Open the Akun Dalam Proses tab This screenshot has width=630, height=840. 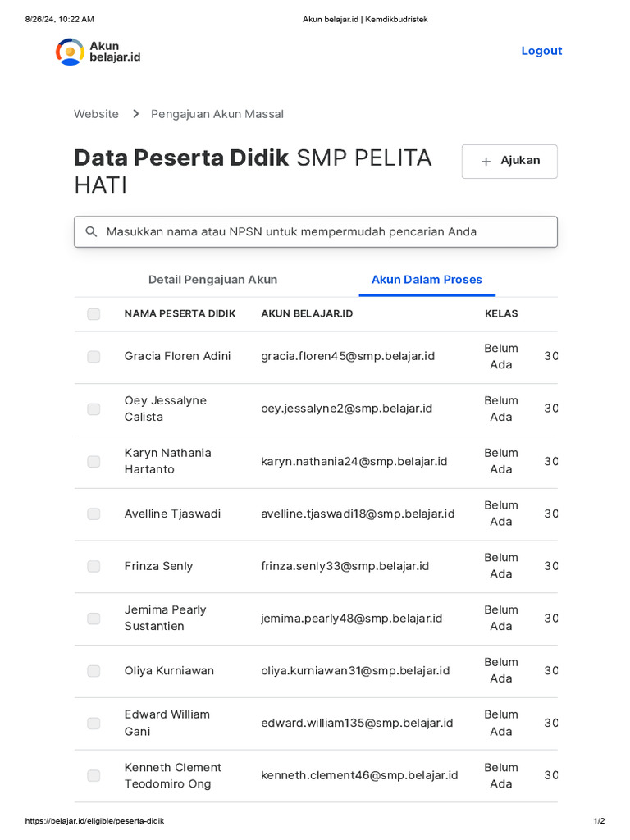coord(427,280)
